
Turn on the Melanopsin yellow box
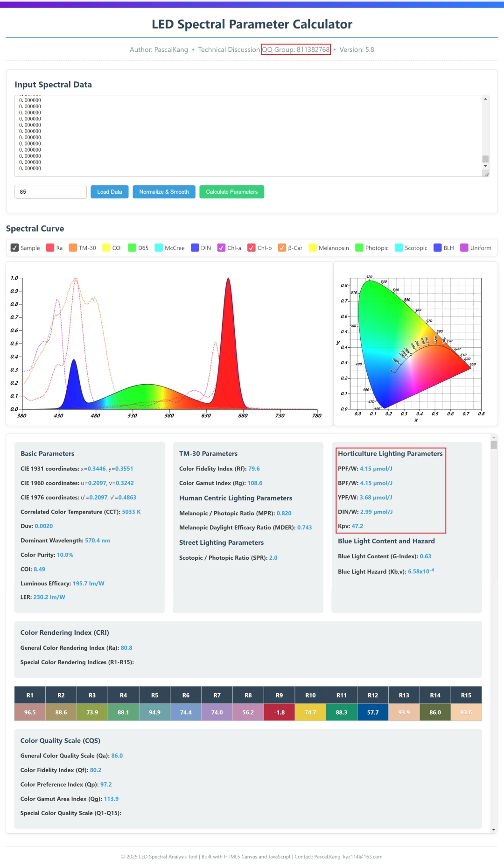point(313,247)
